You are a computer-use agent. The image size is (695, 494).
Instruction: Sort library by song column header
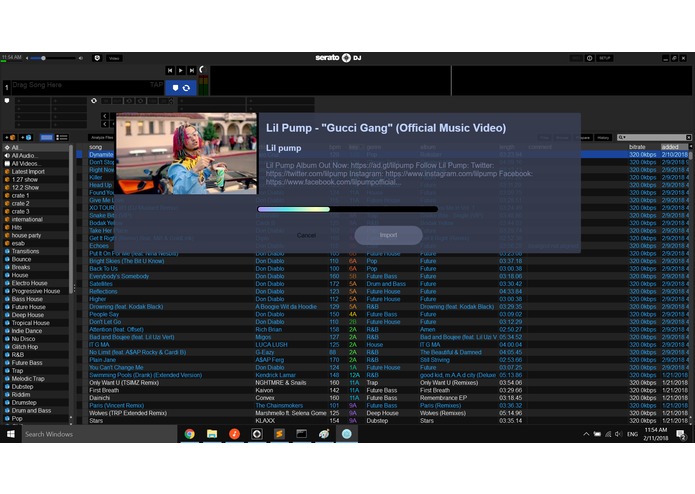coord(95,147)
